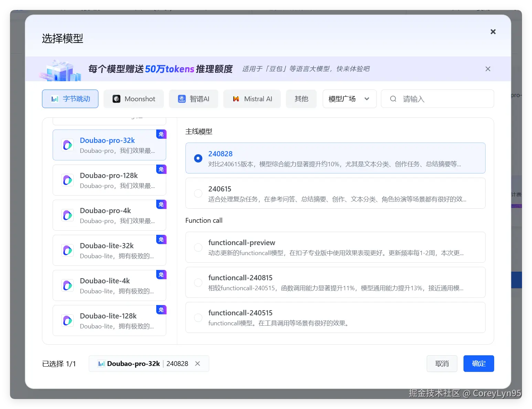Remove the selected Doubao-pro-32k chip
The width and height of the screenshot is (532, 409).
coord(198,364)
